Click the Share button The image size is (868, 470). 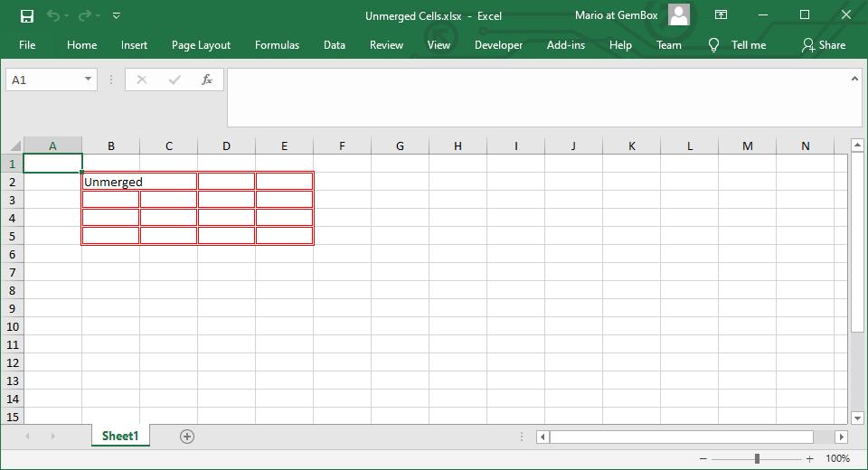[x=823, y=45]
